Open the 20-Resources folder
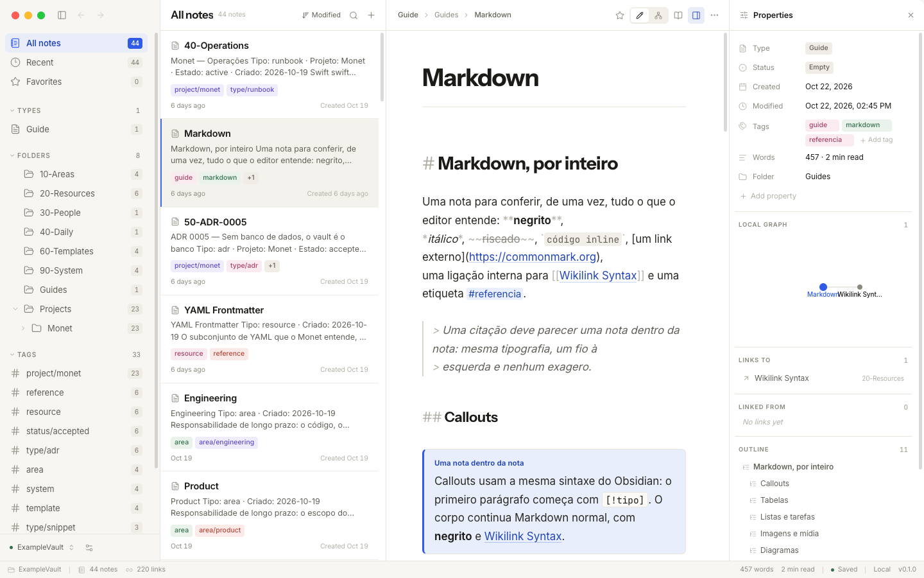 pos(76,193)
